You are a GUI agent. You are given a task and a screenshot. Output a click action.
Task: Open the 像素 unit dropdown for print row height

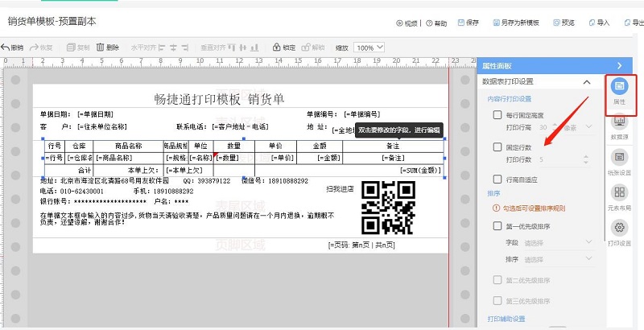(x=577, y=127)
